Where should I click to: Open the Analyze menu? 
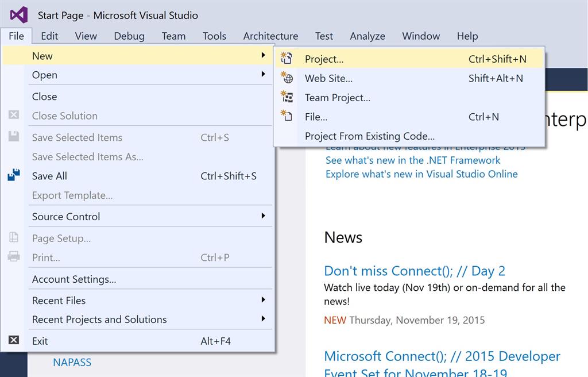[367, 36]
